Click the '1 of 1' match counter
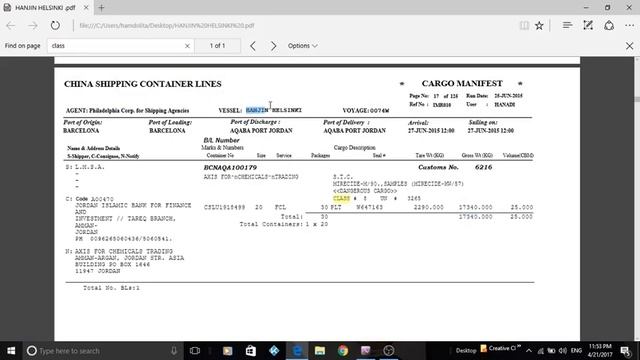The width and height of the screenshot is (640, 360). point(217,46)
